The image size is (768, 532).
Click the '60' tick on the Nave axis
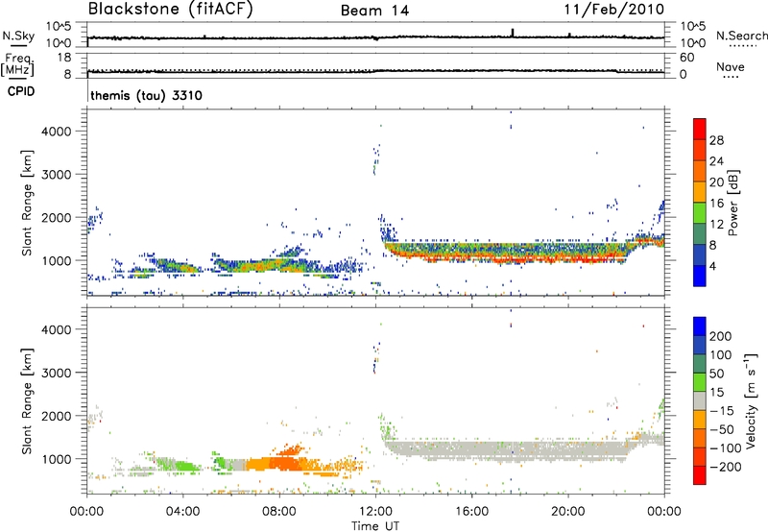coord(686,58)
